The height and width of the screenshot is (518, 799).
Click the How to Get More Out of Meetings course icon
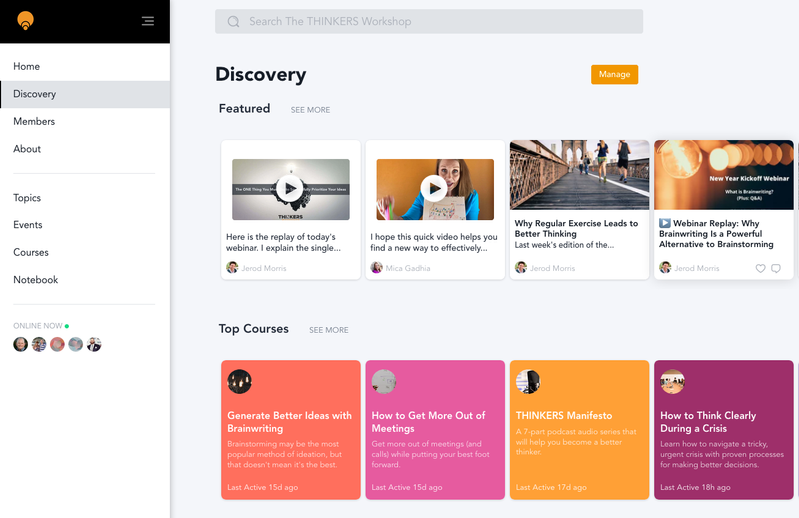click(x=384, y=381)
